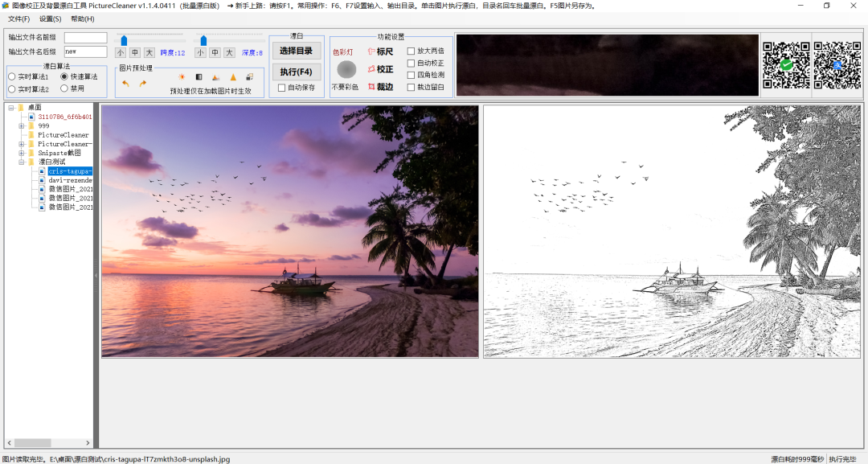Click the gray 色彩灯 color lamp circle
The width and height of the screenshot is (868, 464).
tap(346, 70)
